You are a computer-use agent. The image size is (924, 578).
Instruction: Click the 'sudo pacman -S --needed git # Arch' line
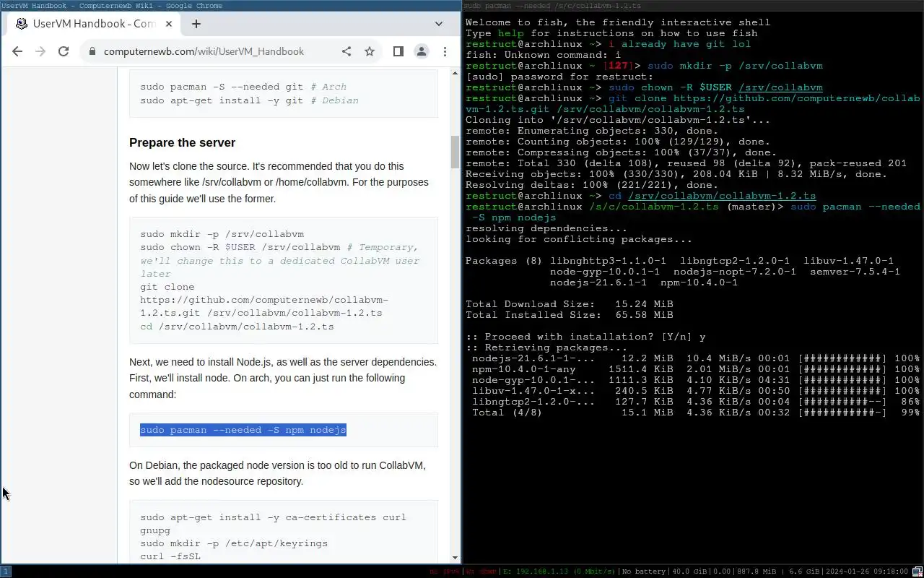coord(243,87)
